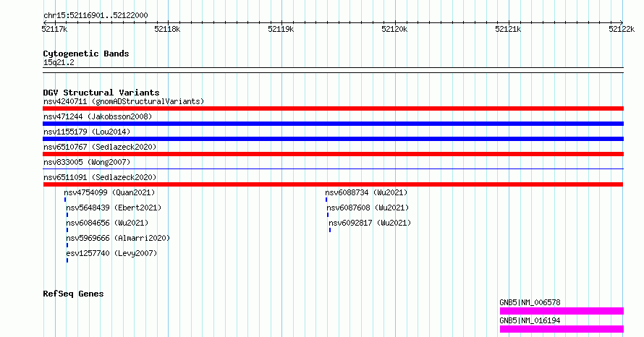Image resolution: width=644 pixels, height=337 pixels.
Task: Click the 52122k ruler tick label
Action: [x=622, y=29]
